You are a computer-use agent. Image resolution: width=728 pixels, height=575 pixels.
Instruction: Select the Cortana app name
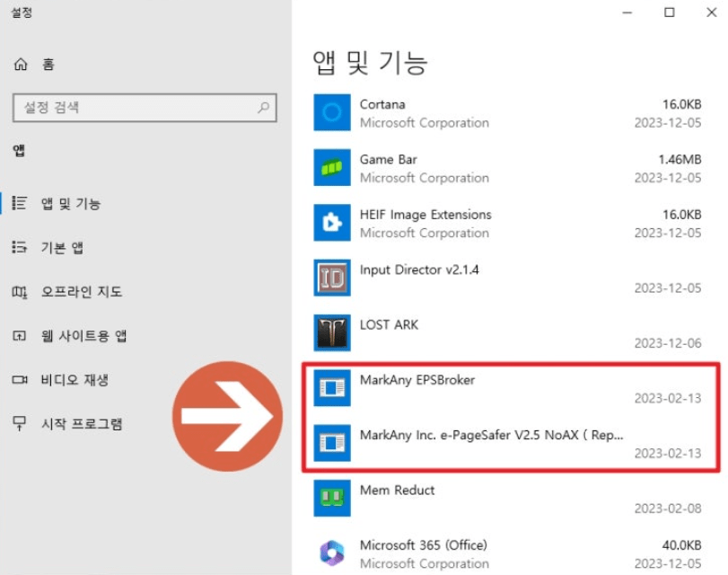[382, 104]
